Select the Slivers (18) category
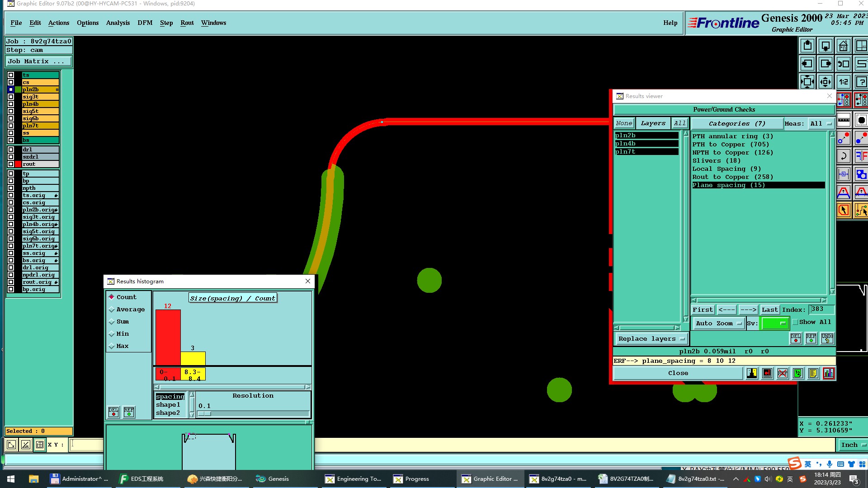The width and height of the screenshot is (868, 488). click(716, 161)
